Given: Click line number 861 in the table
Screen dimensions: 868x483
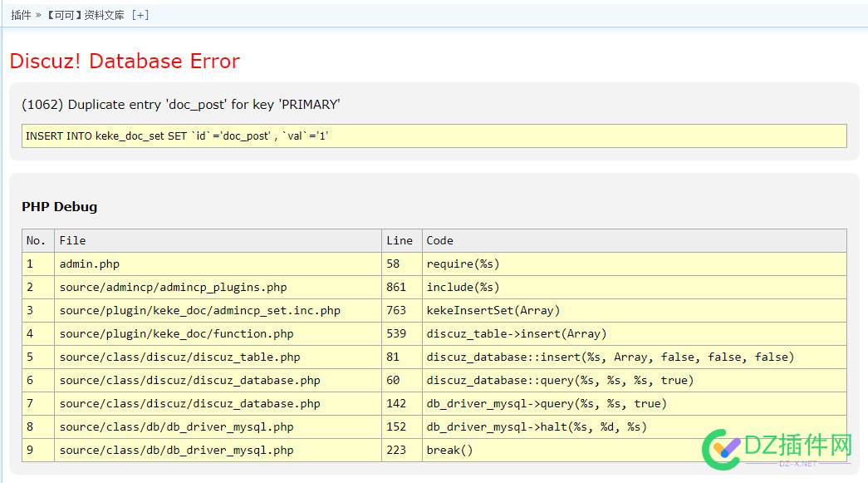Looking at the screenshot, I should click(396, 288).
